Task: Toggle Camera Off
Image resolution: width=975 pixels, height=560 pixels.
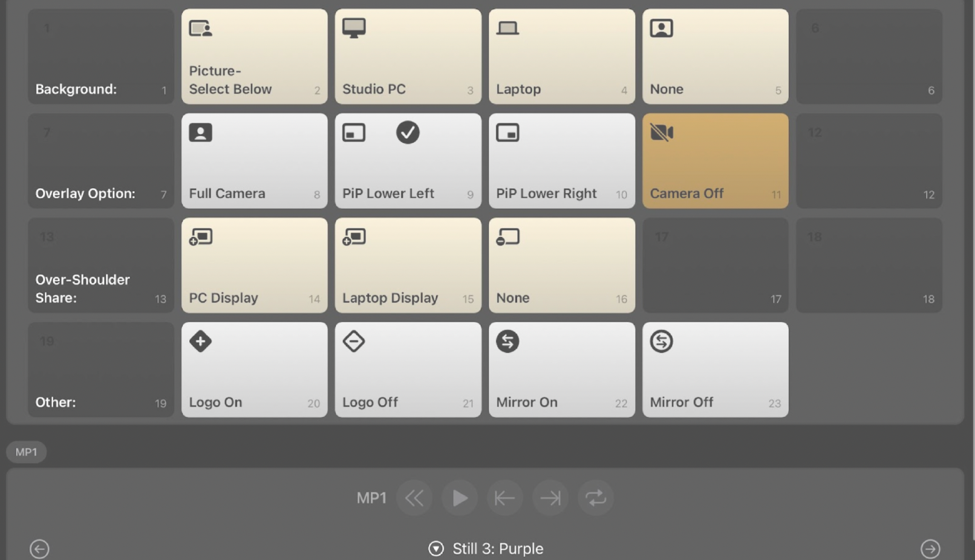Action: point(716,160)
